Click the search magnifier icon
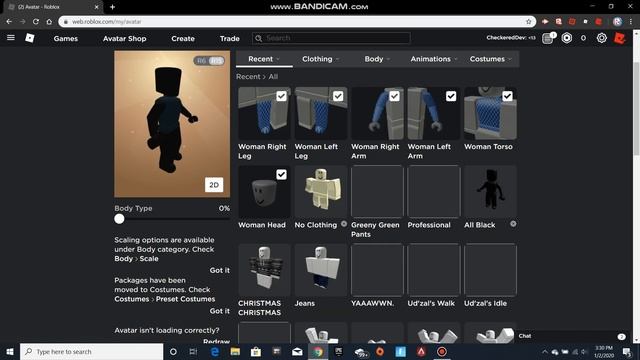This screenshot has height=360, width=640. click(258, 38)
